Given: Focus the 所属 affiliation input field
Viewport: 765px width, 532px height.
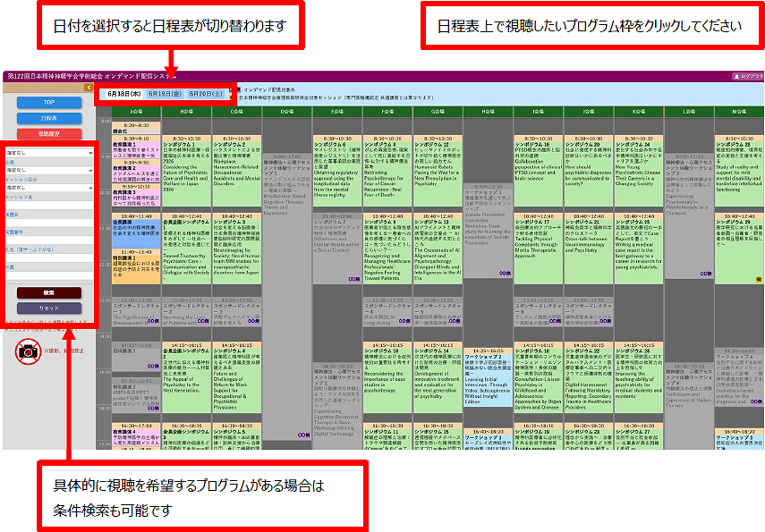Looking at the screenshot, I should click(x=49, y=275).
